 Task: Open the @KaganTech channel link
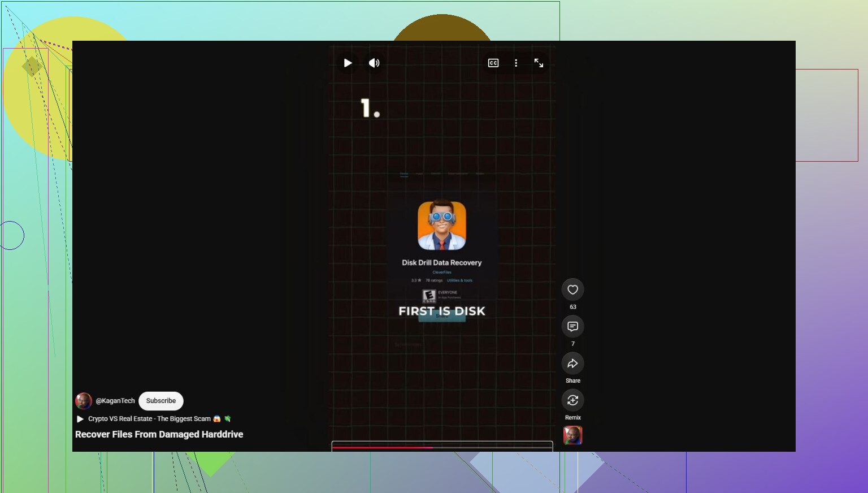point(115,401)
